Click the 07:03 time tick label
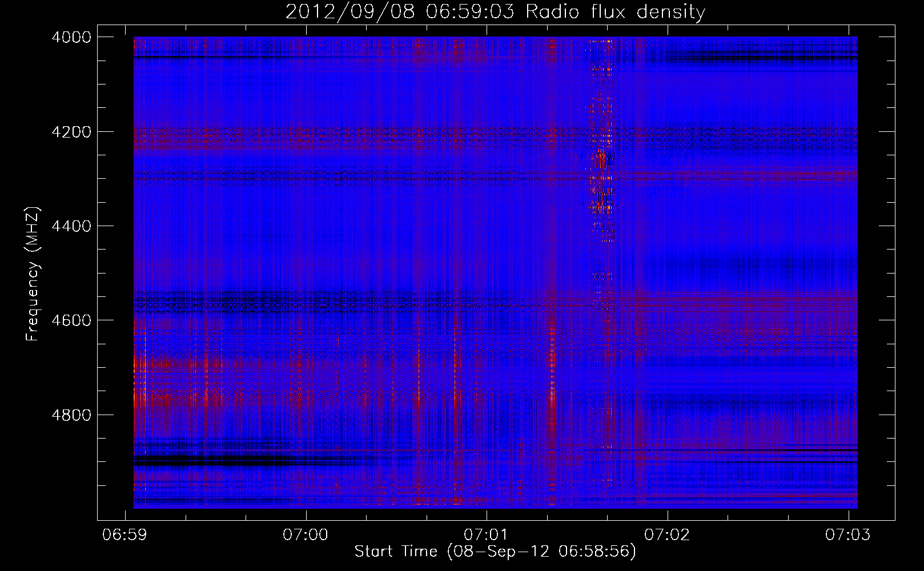 point(848,534)
